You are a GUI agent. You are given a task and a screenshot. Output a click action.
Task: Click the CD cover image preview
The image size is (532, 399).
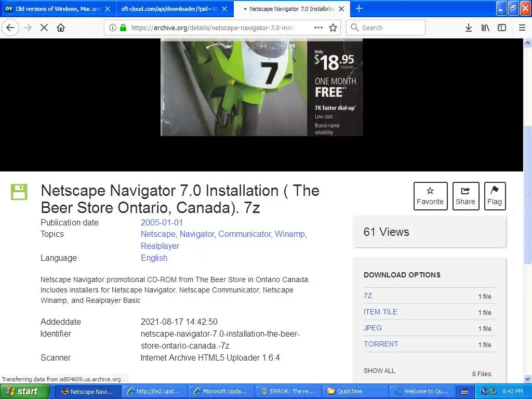tap(261, 87)
